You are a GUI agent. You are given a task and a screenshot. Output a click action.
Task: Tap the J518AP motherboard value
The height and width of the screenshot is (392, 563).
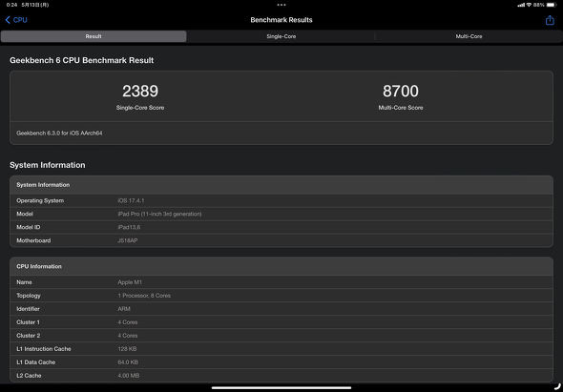point(128,240)
